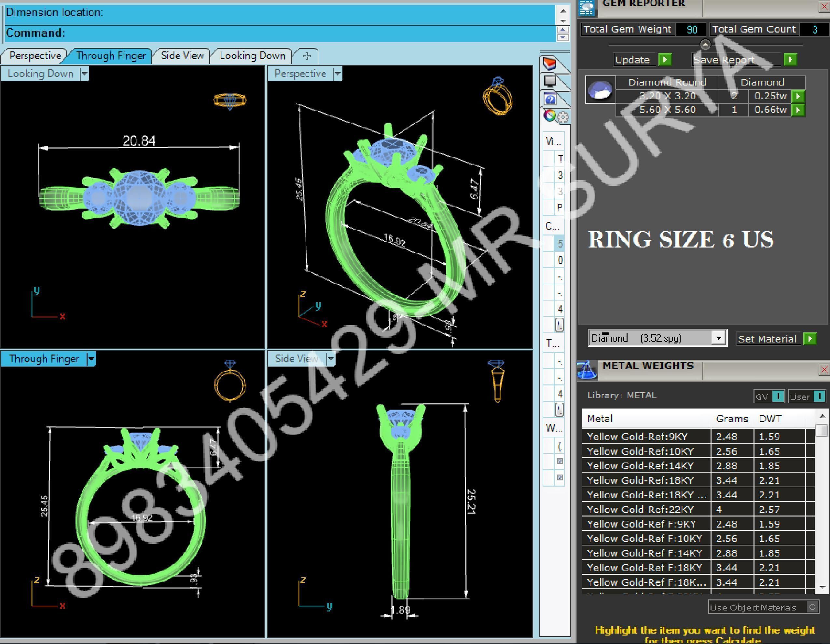Click ring orientation icon in Perspective viewport
This screenshot has height=644, width=830.
[498, 96]
